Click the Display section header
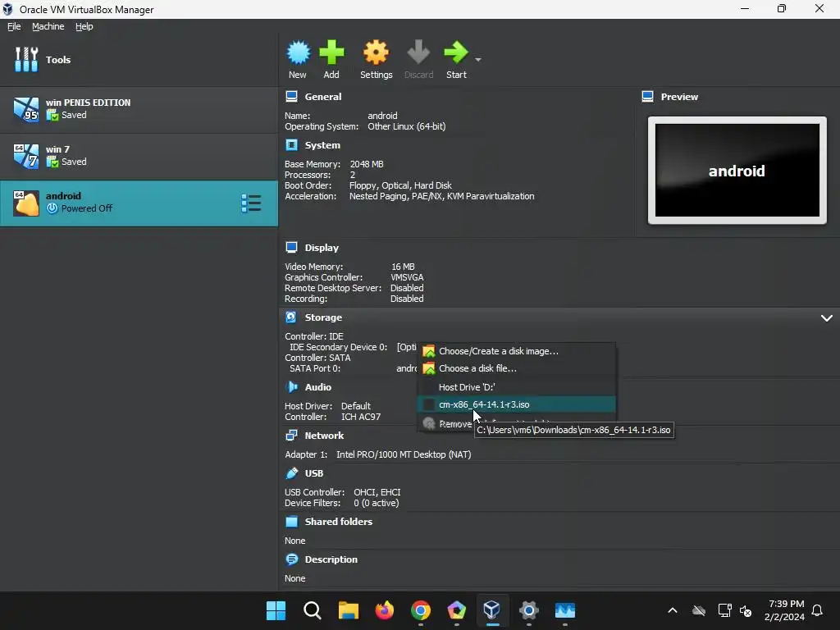 tap(322, 248)
